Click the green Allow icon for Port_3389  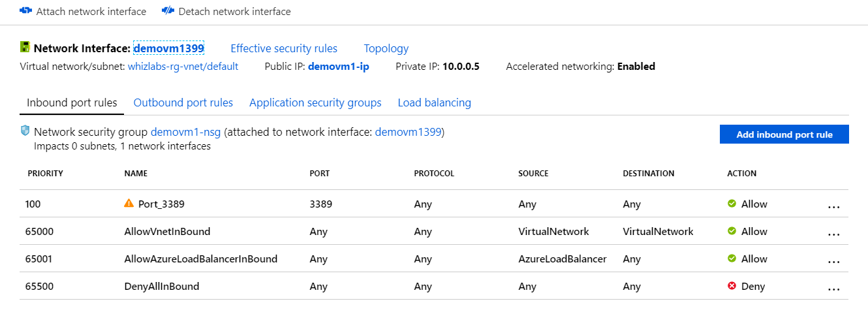point(732,204)
